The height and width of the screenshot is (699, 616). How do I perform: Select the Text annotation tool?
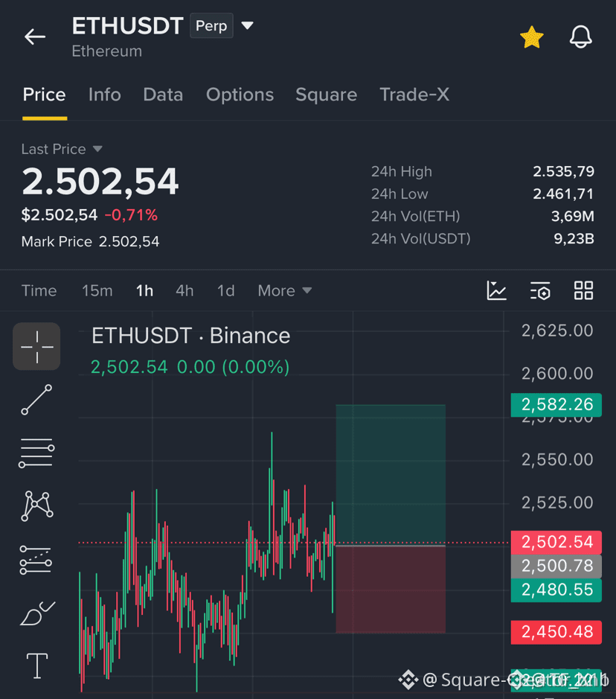point(37,666)
